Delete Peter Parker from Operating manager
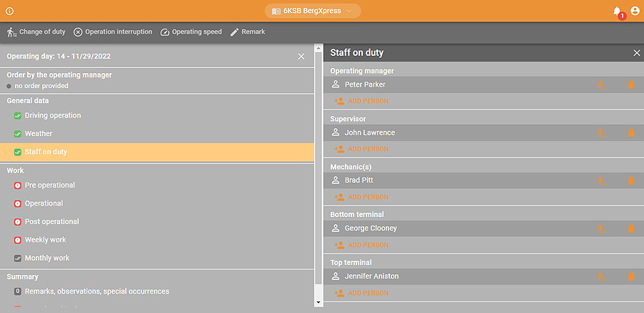 coord(631,85)
